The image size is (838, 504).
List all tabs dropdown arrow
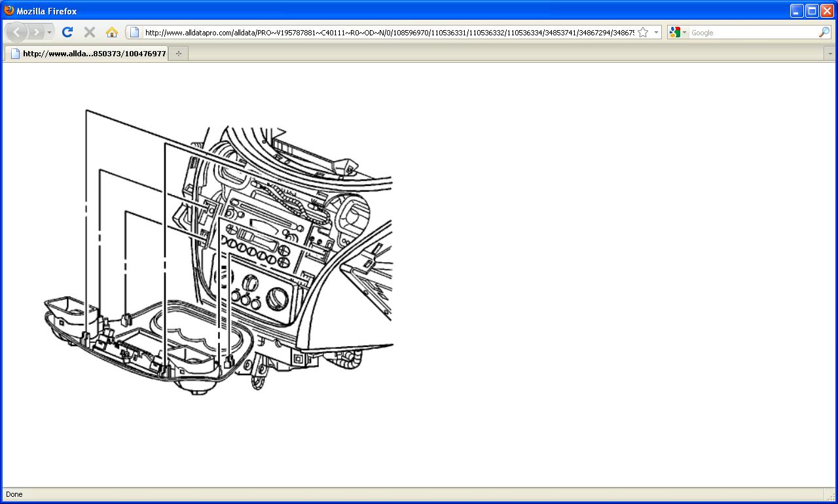(x=830, y=54)
